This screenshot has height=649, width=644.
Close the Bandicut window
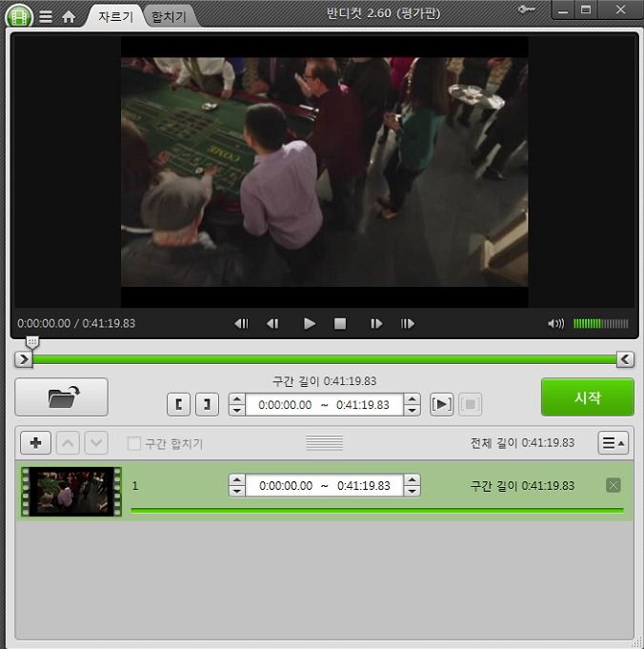(620, 10)
